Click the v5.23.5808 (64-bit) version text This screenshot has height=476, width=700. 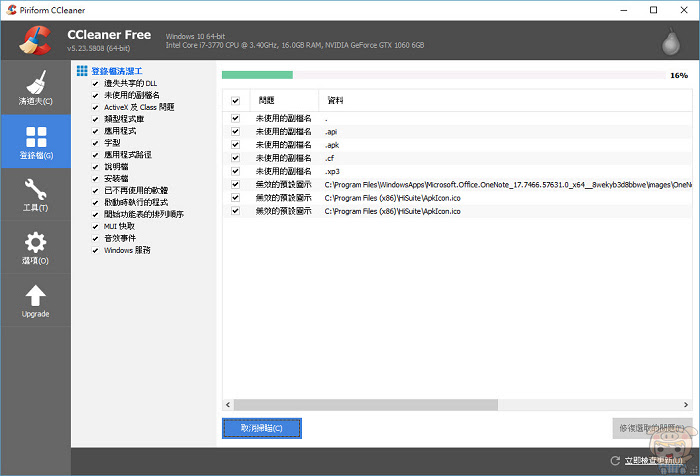(99, 48)
